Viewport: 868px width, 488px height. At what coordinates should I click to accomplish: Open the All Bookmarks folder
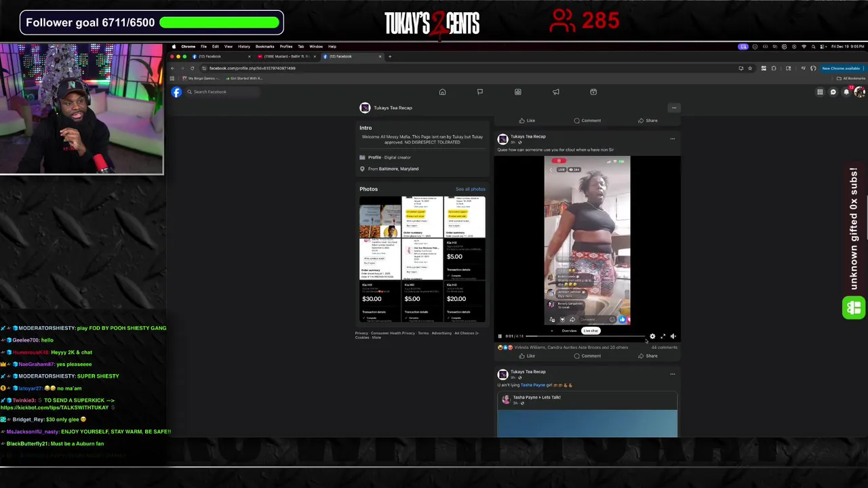coord(851,79)
